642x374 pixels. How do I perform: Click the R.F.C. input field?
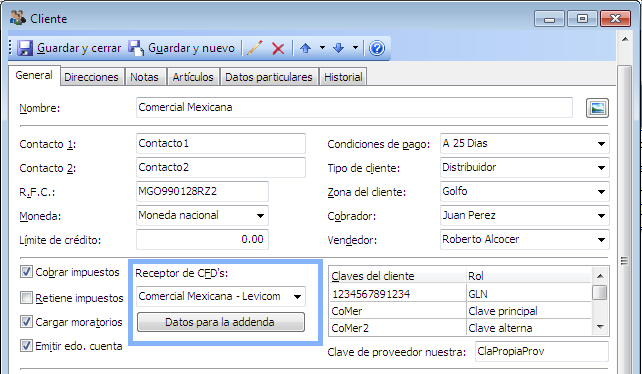click(202, 191)
